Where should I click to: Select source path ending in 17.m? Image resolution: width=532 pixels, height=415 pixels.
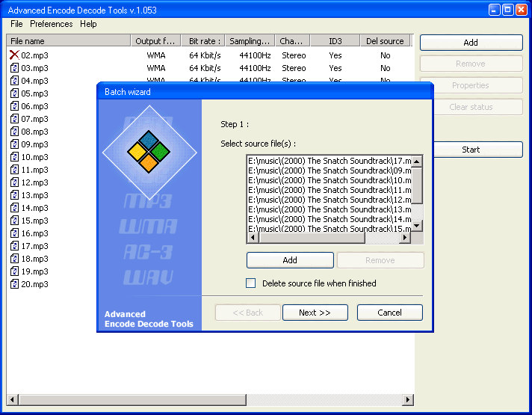[x=329, y=161]
